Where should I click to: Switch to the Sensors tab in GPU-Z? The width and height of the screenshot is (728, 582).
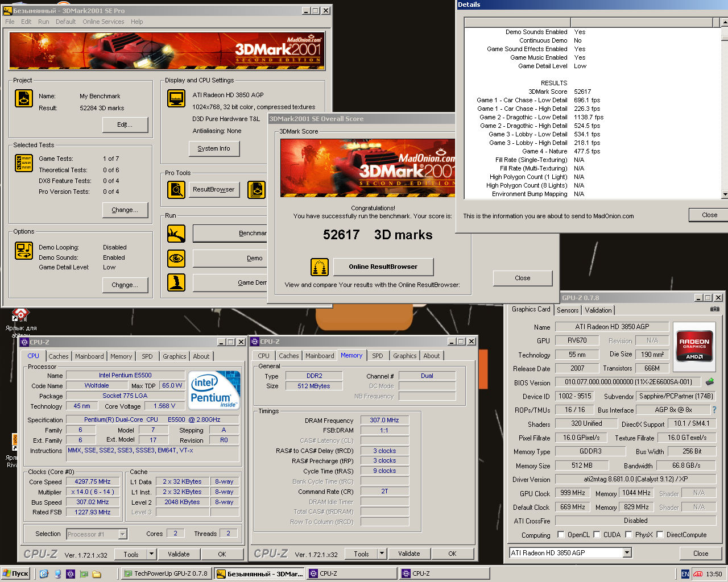(568, 310)
